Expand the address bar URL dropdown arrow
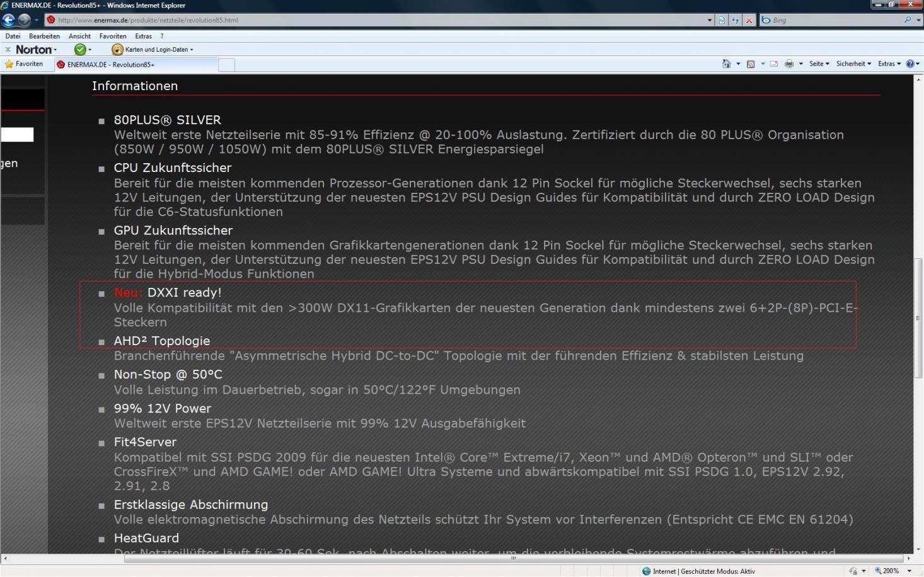 pos(710,20)
